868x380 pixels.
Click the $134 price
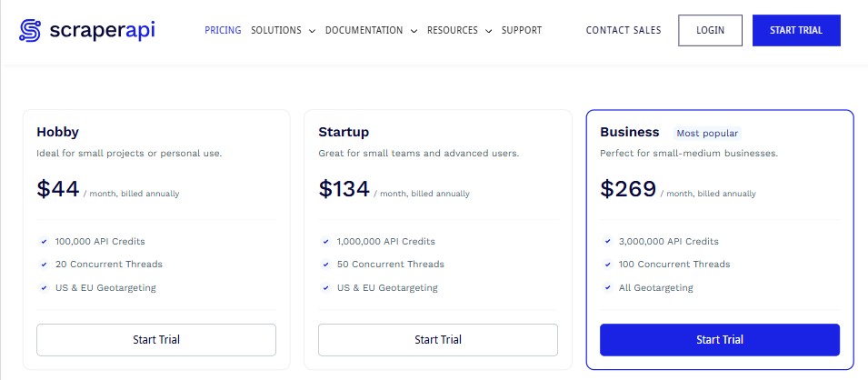(x=344, y=189)
